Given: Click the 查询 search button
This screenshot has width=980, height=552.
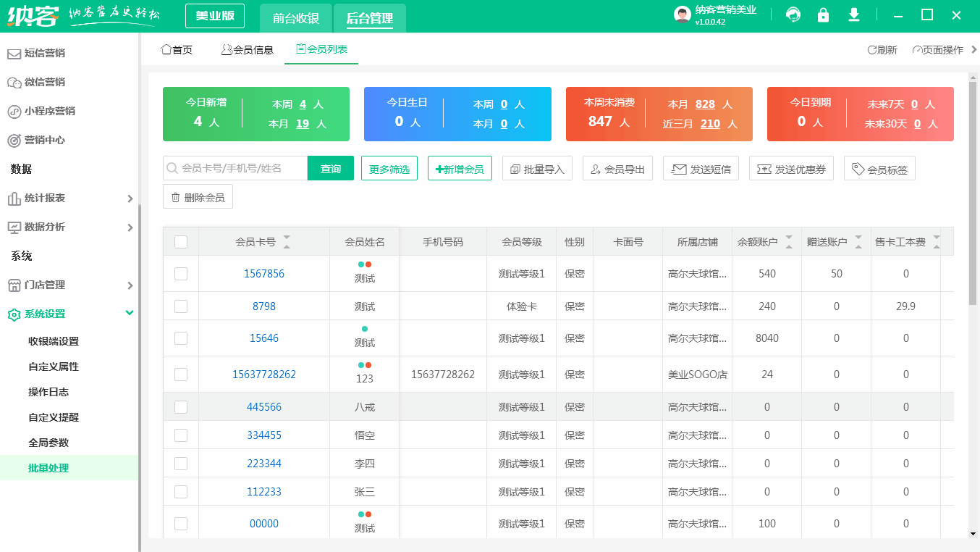Looking at the screenshot, I should click(330, 167).
